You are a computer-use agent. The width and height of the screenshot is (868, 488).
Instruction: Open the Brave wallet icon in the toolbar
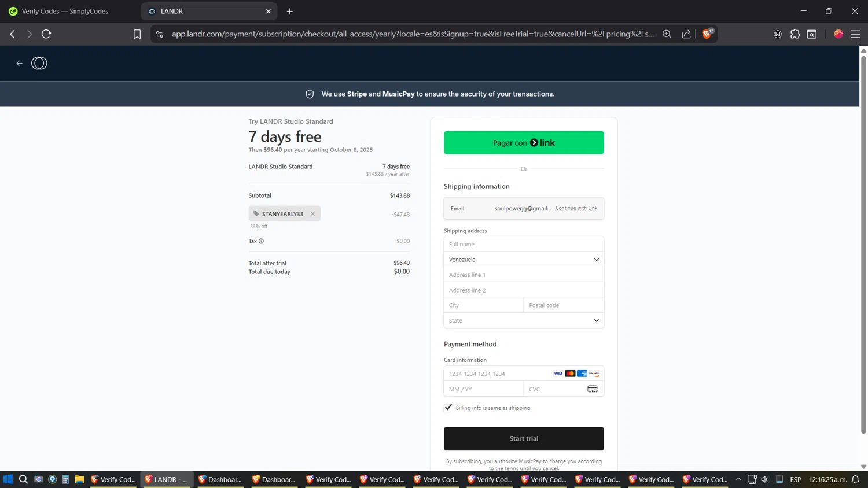[x=778, y=34]
